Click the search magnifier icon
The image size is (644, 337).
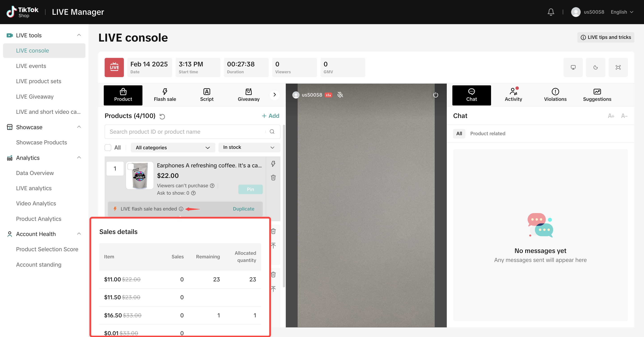tap(272, 132)
